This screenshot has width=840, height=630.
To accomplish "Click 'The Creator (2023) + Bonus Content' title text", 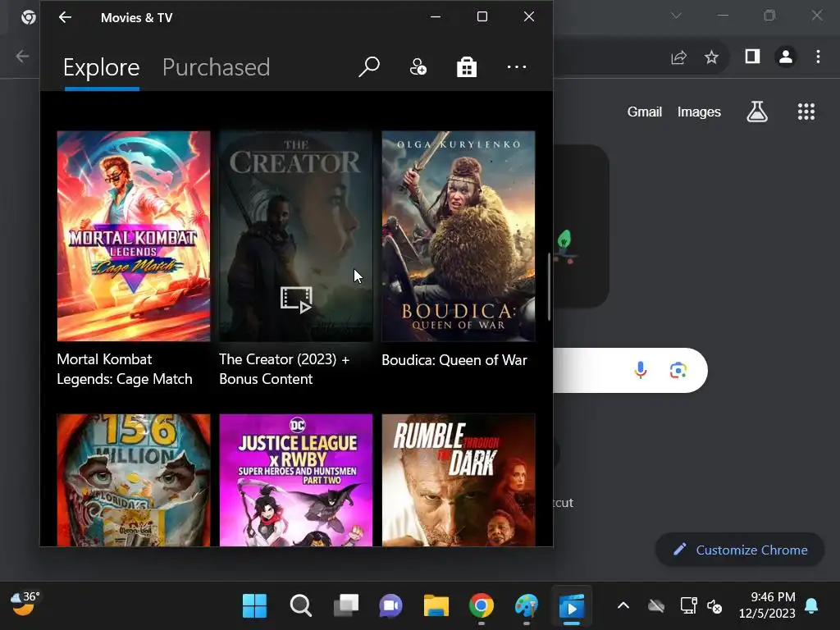I will (x=284, y=369).
